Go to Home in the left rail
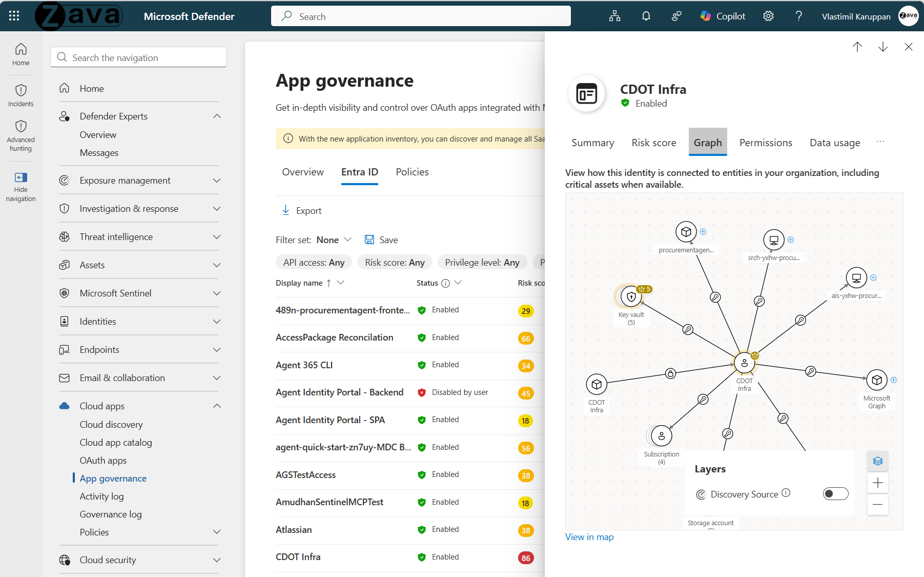Viewport: 924px width, 577px height. click(21, 54)
